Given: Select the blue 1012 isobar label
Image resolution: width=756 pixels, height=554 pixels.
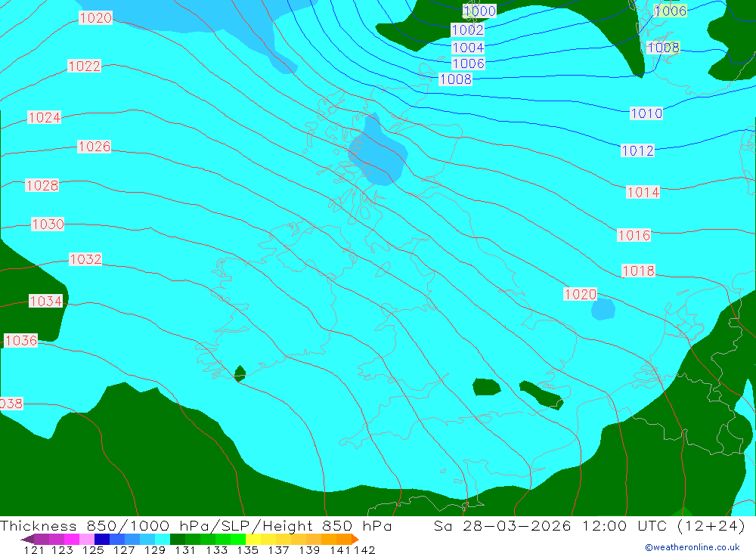Looking at the screenshot, I should (637, 150).
